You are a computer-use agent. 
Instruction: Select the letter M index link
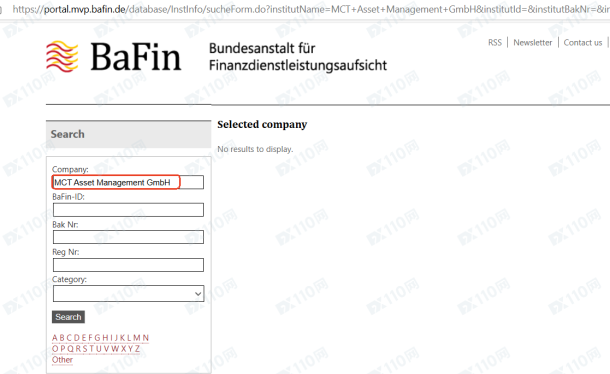point(137,337)
